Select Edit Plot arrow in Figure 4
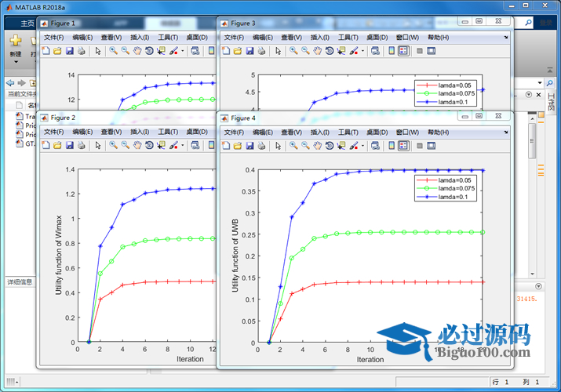Viewport: 561px width, 392px height. point(279,146)
